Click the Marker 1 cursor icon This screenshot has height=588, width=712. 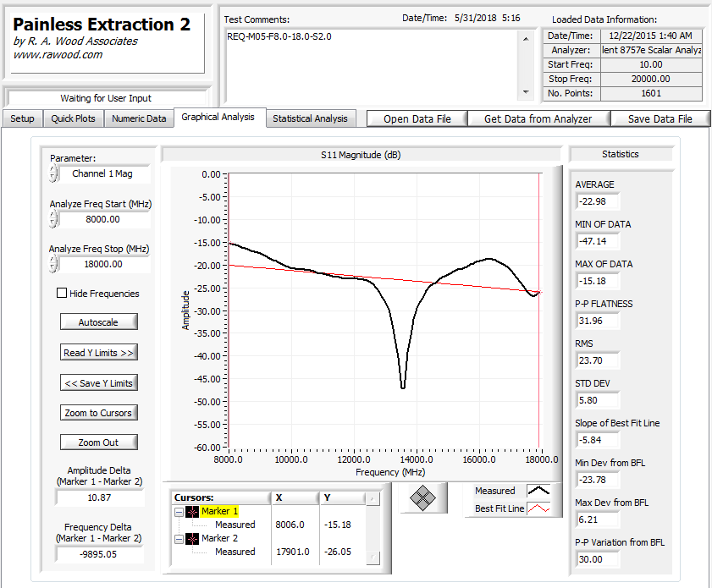pos(192,512)
